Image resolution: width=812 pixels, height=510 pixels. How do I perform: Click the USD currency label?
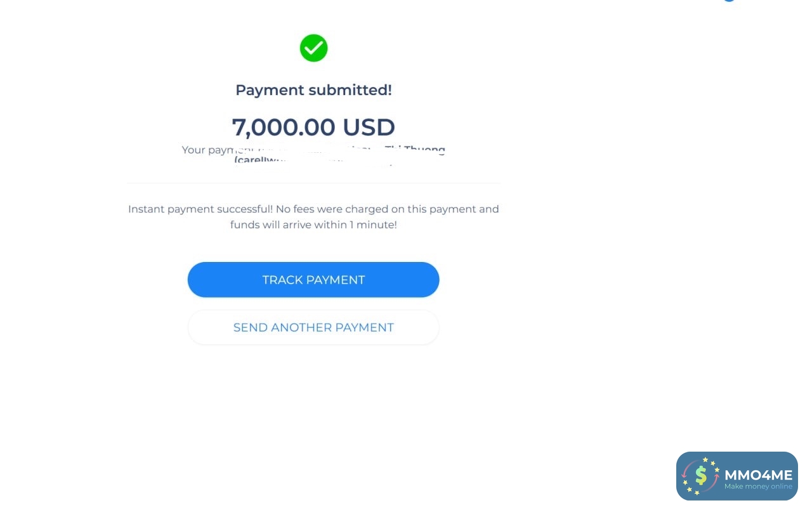click(x=369, y=128)
